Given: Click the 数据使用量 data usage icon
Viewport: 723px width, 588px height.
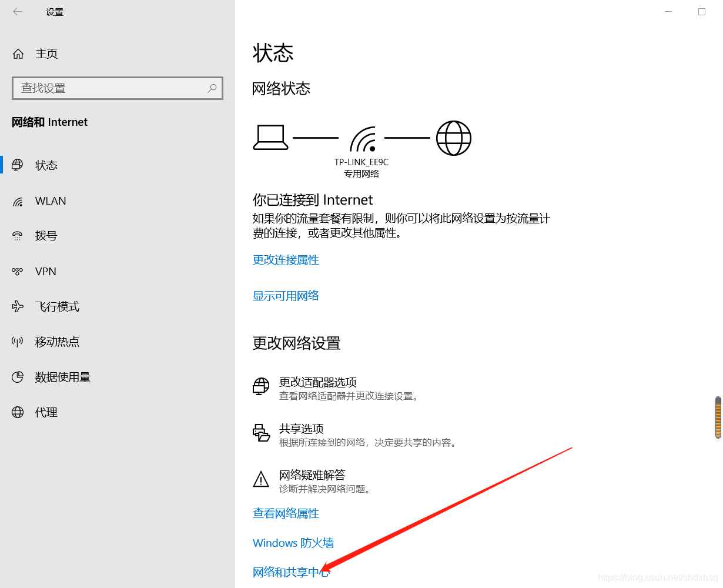Looking at the screenshot, I should click(18, 377).
